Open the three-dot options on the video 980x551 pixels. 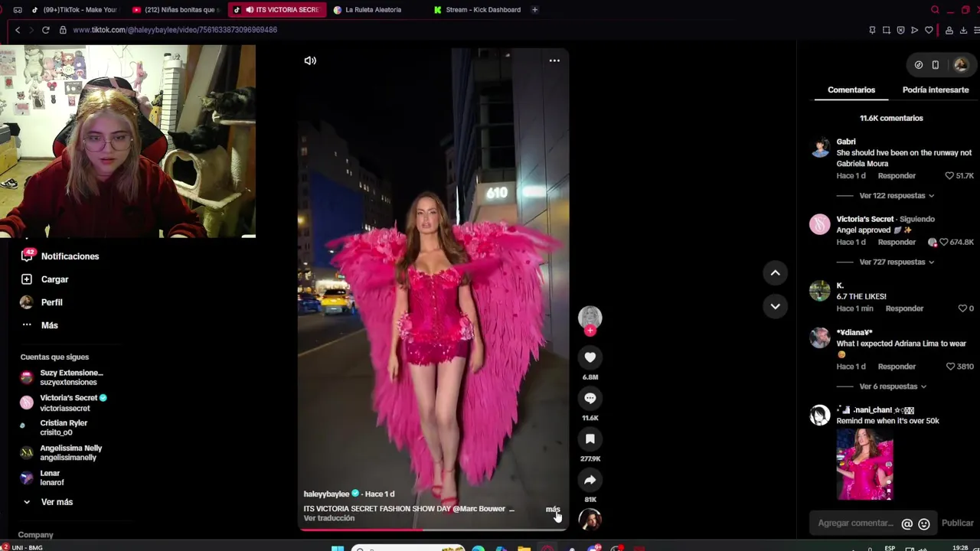[x=554, y=60]
